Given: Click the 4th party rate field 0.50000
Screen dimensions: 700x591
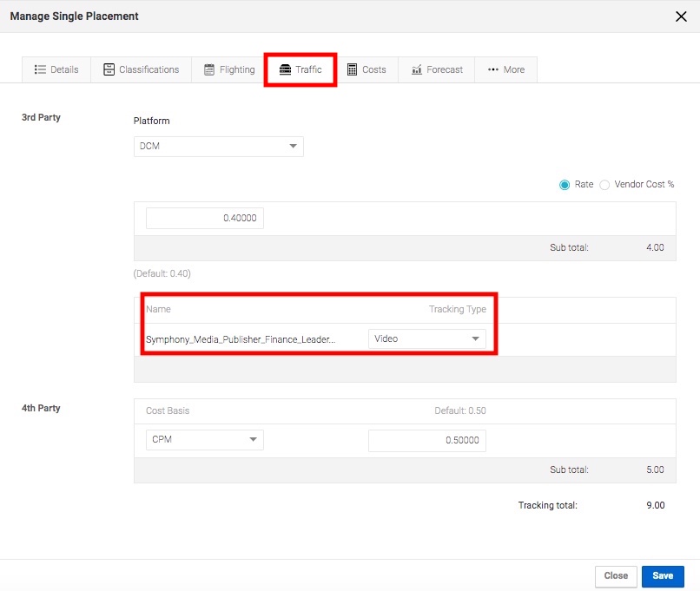Looking at the screenshot, I should [426, 441].
